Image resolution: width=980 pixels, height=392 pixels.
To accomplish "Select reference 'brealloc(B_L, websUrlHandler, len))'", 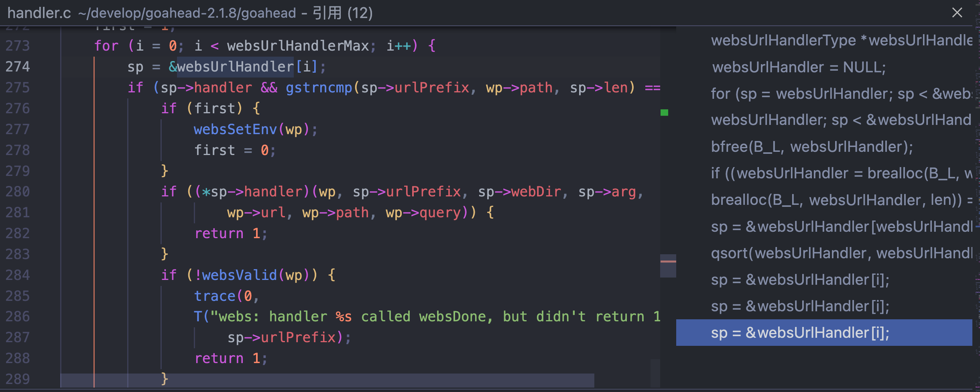I will (824, 200).
